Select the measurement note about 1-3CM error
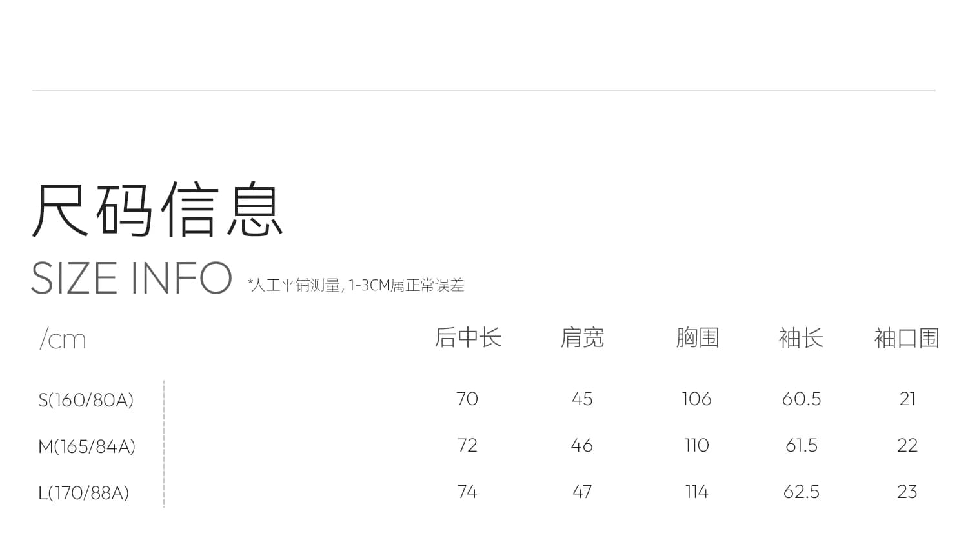The width and height of the screenshot is (968, 560). pyautogui.click(x=356, y=285)
